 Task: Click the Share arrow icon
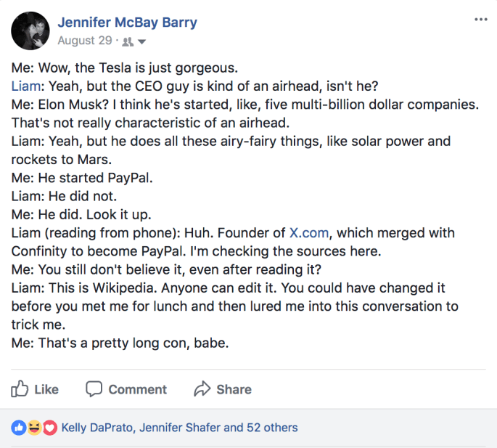(x=202, y=389)
